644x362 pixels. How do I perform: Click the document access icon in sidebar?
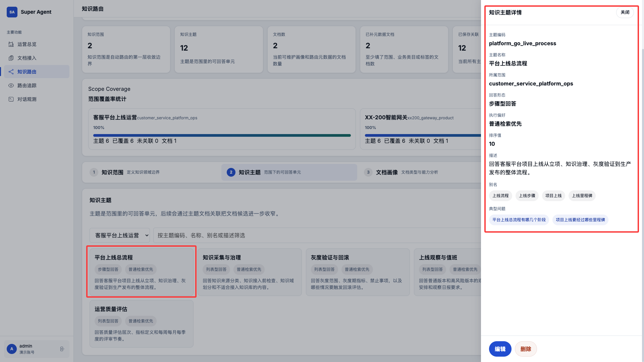pyautogui.click(x=11, y=58)
